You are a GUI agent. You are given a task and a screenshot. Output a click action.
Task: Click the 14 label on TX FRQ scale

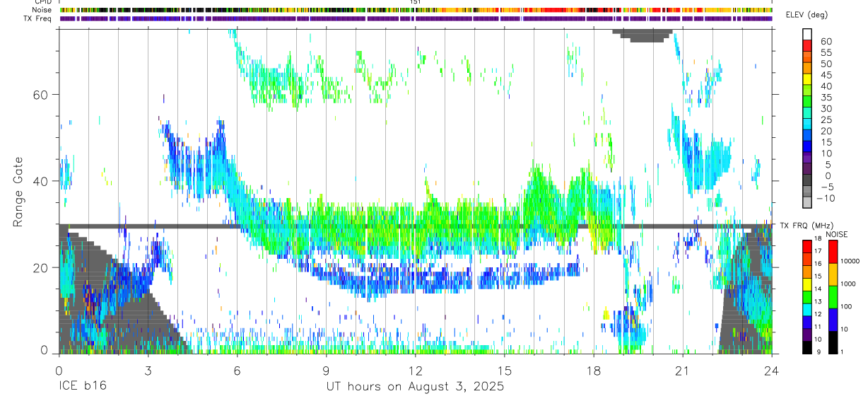(819, 289)
